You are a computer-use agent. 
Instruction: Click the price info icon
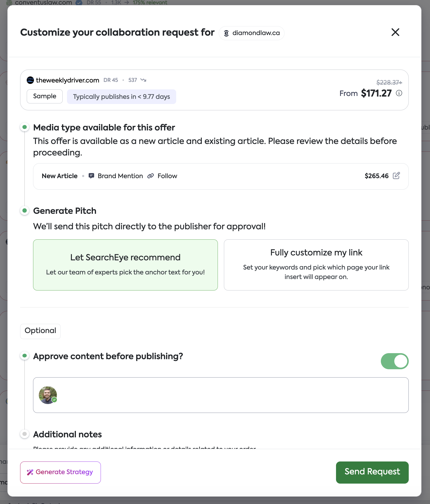[x=399, y=93]
